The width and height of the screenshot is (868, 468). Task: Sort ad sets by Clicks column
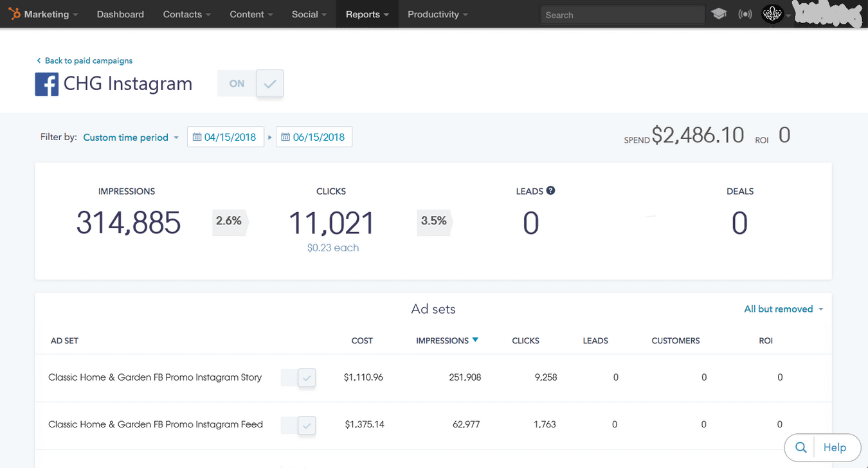point(525,341)
